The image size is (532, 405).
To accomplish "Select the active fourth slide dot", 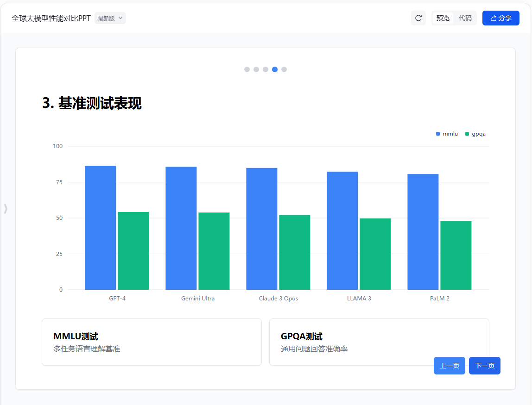I will coord(275,69).
